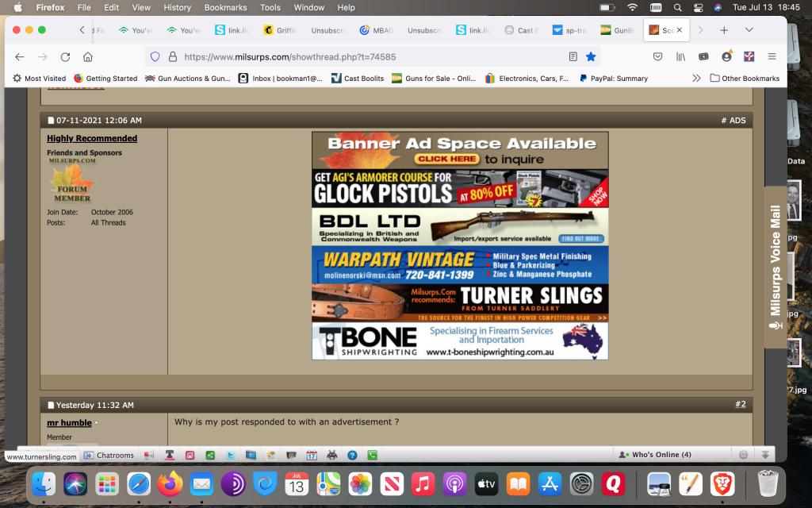The width and height of the screenshot is (812, 508).
Task: Click the green share icon in footer bar
Action: point(210,455)
